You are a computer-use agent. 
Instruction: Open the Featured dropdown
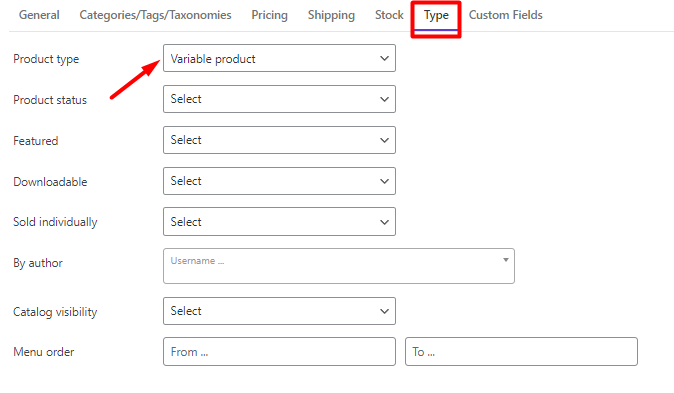click(279, 140)
